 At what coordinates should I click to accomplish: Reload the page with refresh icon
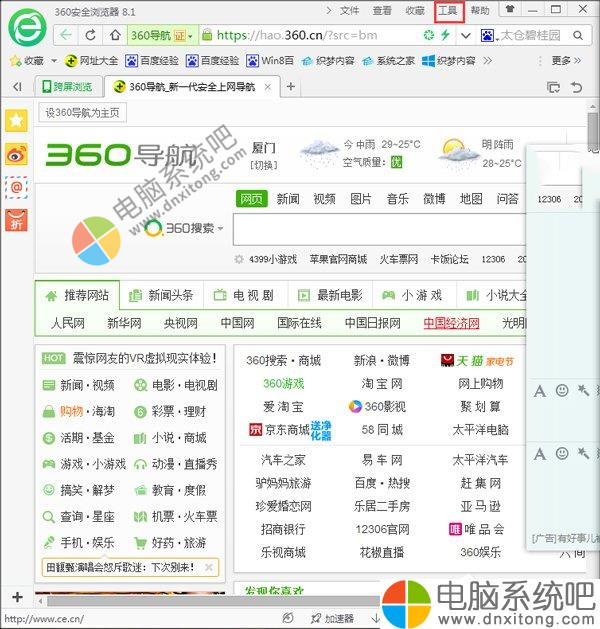91,35
